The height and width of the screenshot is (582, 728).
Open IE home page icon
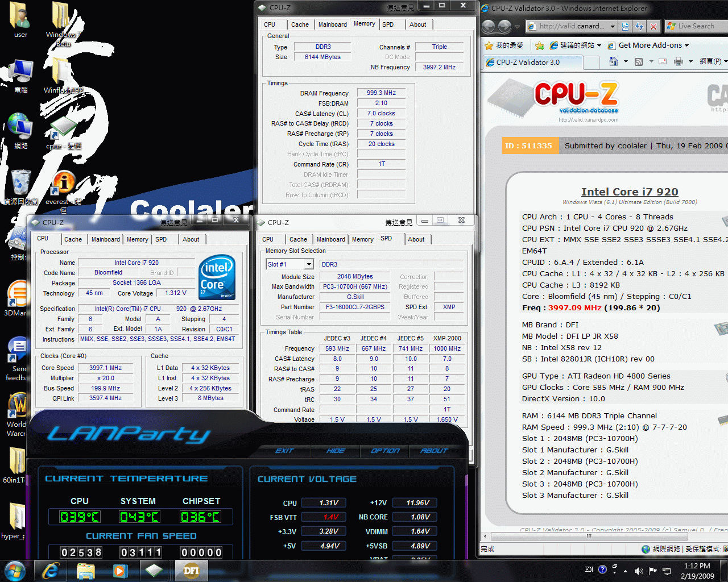point(613,61)
